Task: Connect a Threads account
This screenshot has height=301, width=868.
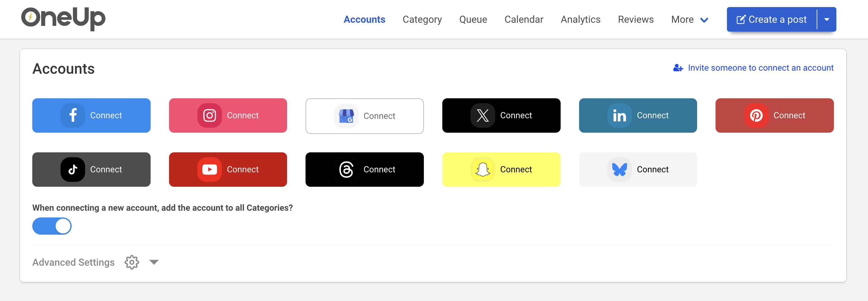Action: [365, 169]
